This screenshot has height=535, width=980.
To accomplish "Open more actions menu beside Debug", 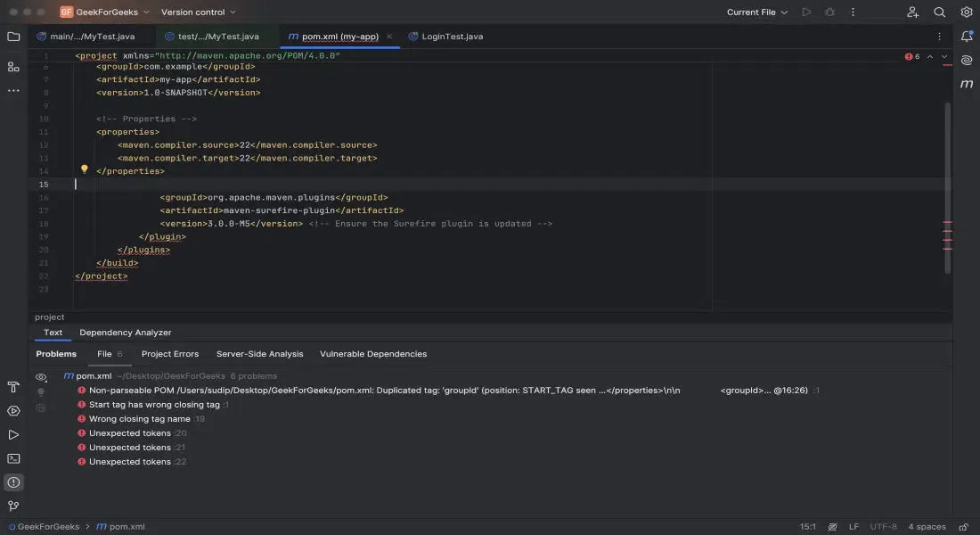I will coord(853,12).
